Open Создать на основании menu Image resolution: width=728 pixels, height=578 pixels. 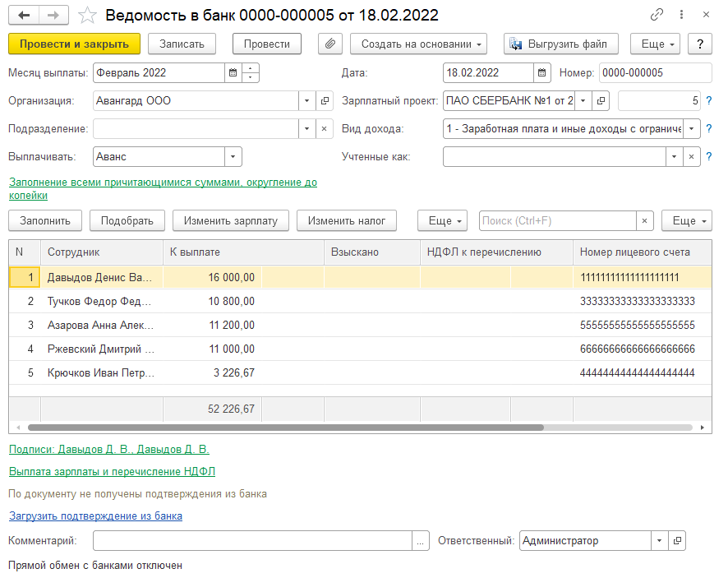coord(418,44)
